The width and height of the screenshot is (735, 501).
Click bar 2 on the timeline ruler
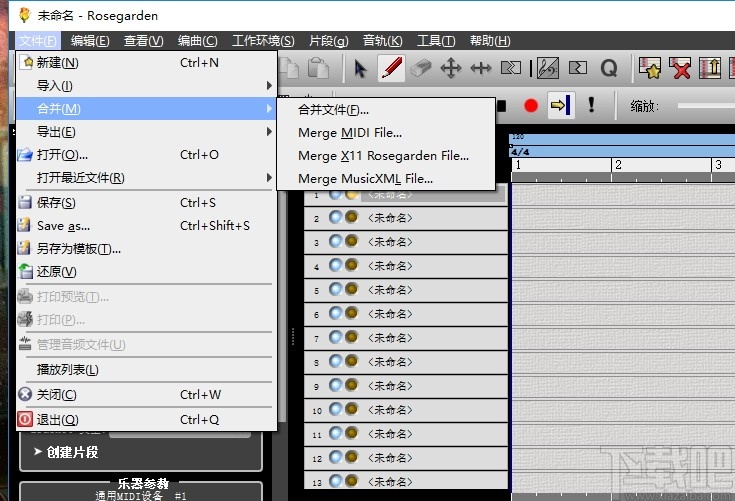tap(618, 165)
